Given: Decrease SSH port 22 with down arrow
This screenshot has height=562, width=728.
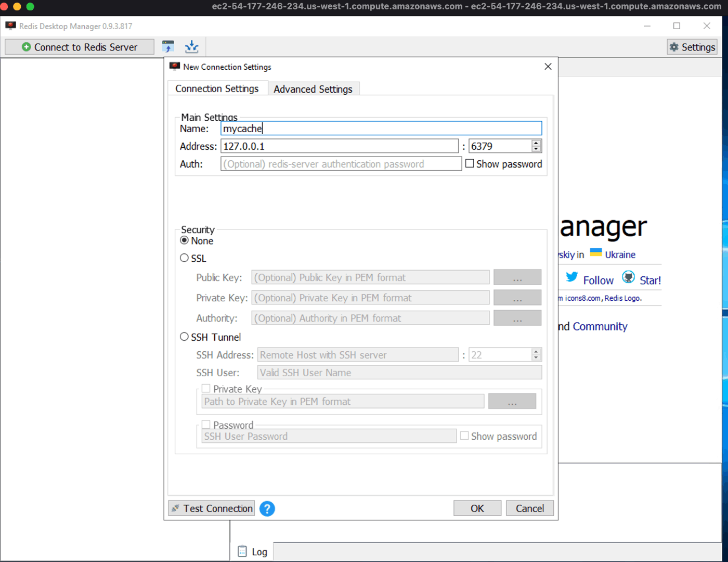Looking at the screenshot, I should tap(536, 358).
